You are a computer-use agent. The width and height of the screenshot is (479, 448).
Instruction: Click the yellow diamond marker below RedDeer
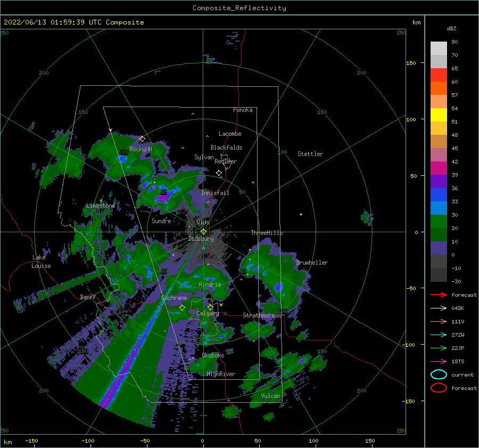[219, 173]
